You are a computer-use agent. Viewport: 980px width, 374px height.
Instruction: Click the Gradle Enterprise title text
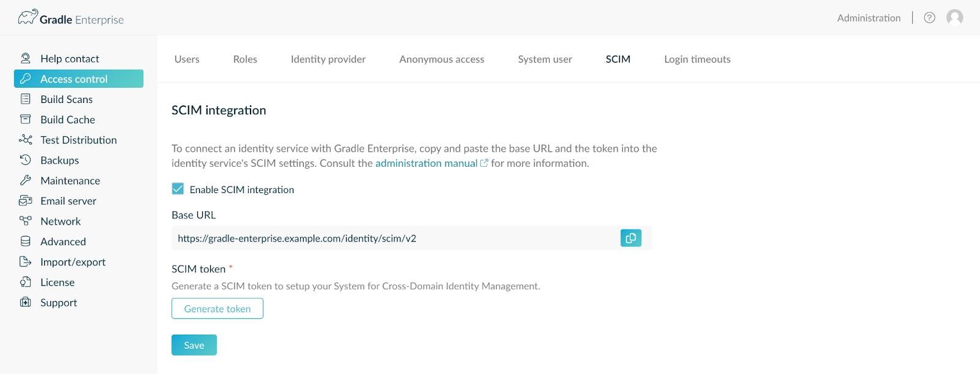(x=81, y=20)
